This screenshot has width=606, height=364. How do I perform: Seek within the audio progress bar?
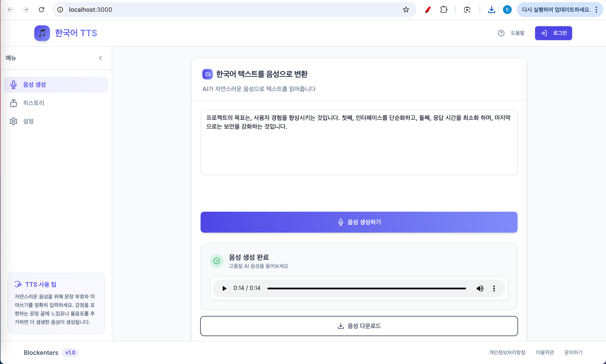366,288
